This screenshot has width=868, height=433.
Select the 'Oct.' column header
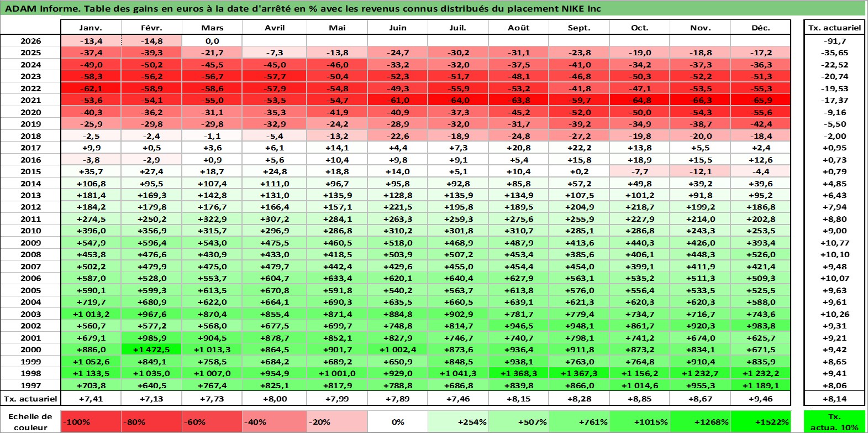point(640,28)
